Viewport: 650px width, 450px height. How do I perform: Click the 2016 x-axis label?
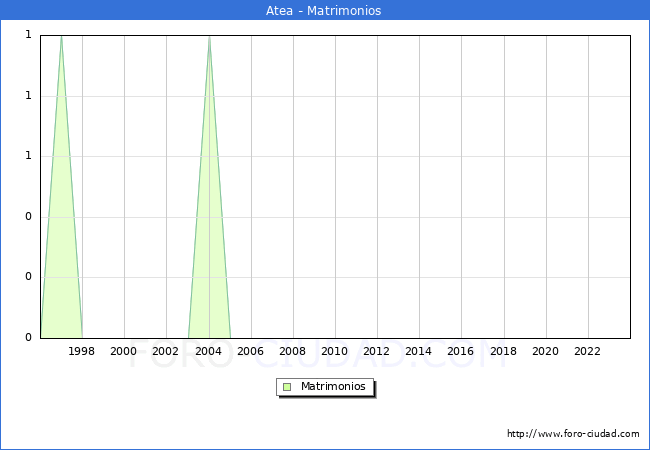pyautogui.click(x=461, y=351)
